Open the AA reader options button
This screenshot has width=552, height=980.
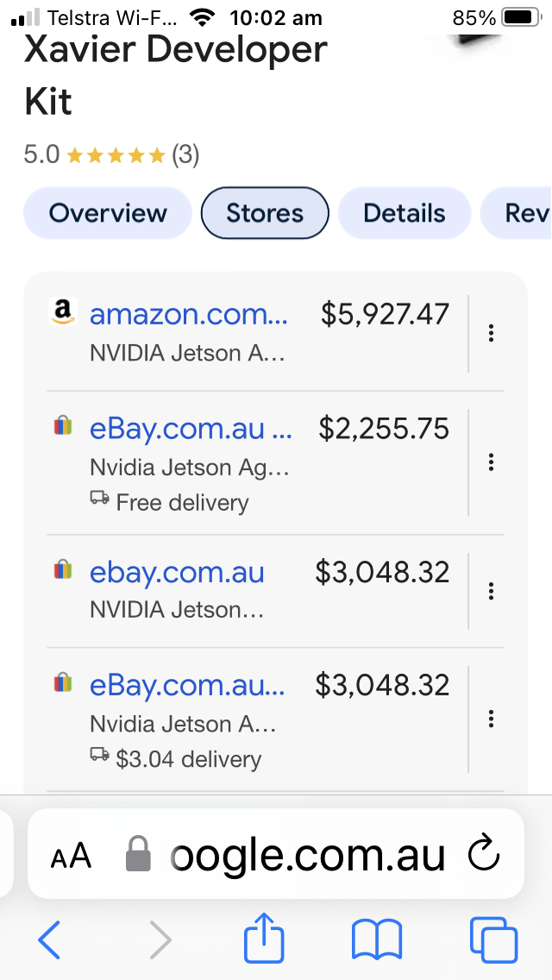pyautogui.click(x=72, y=857)
